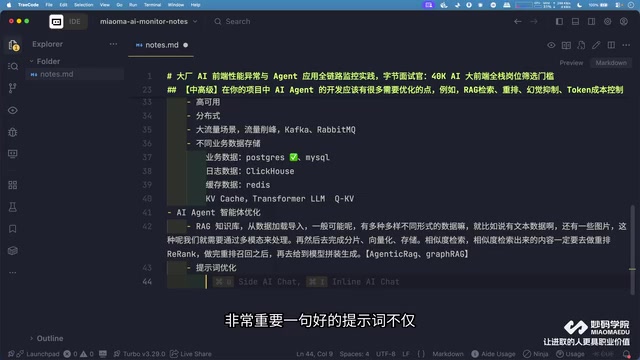Image resolution: width=640 pixels, height=360 pixels.
Task: Open the Search view in the activity bar
Action: point(13,66)
